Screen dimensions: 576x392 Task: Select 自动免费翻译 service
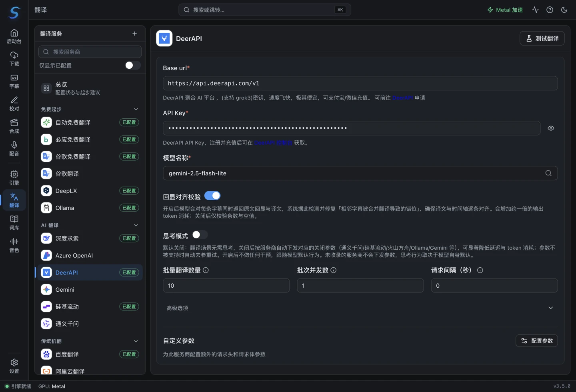90,122
